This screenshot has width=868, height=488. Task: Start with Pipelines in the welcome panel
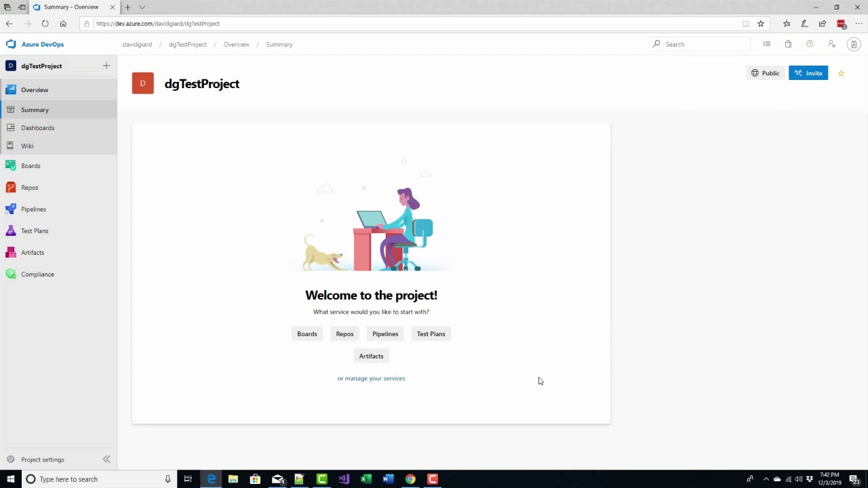point(385,334)
